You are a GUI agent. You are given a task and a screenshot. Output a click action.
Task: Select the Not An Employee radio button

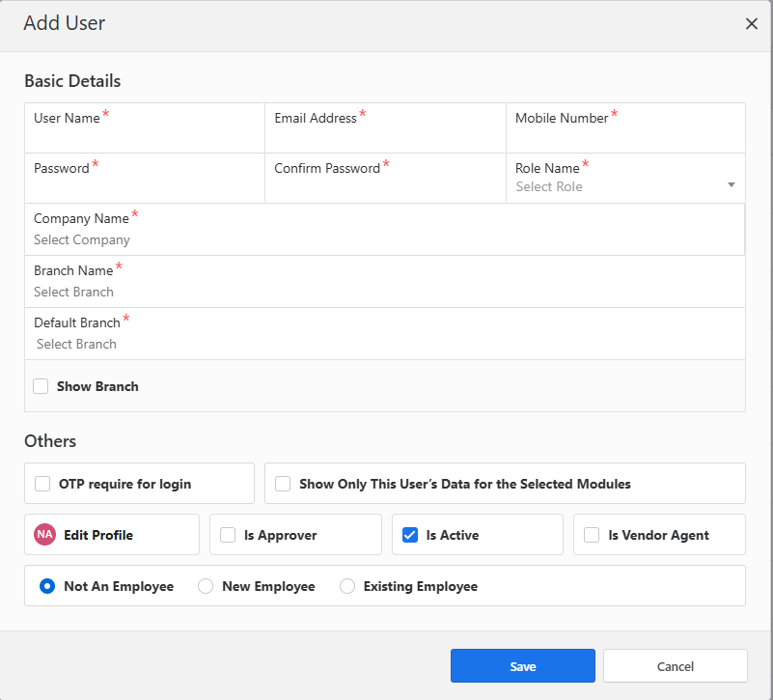pos(47,586)
